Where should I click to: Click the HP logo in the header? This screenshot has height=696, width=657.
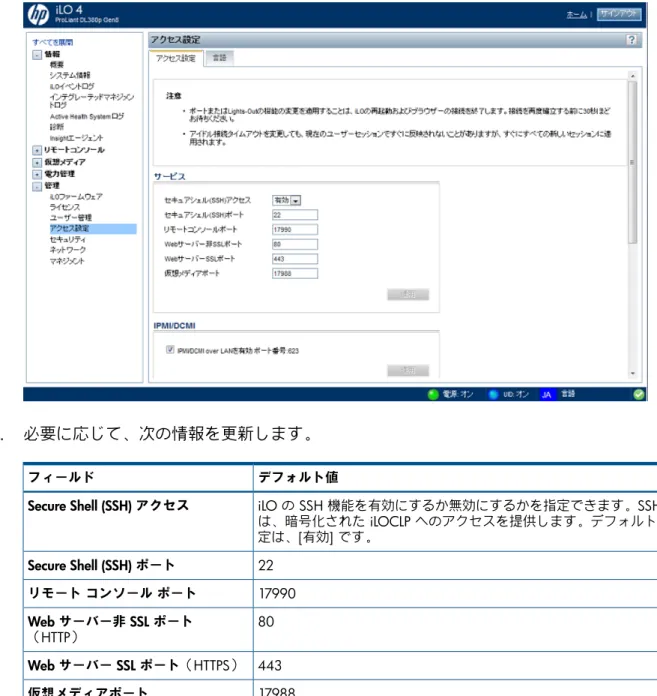(x=38, y=15)
